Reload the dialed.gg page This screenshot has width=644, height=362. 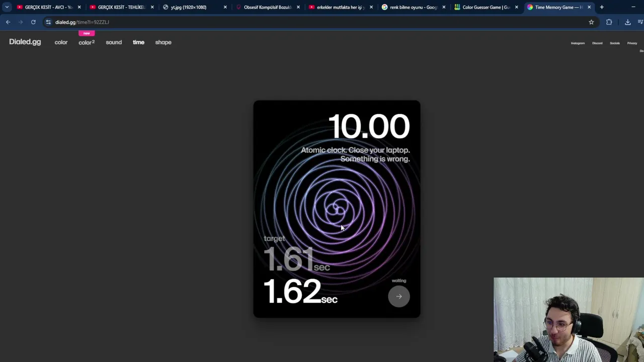33,22
